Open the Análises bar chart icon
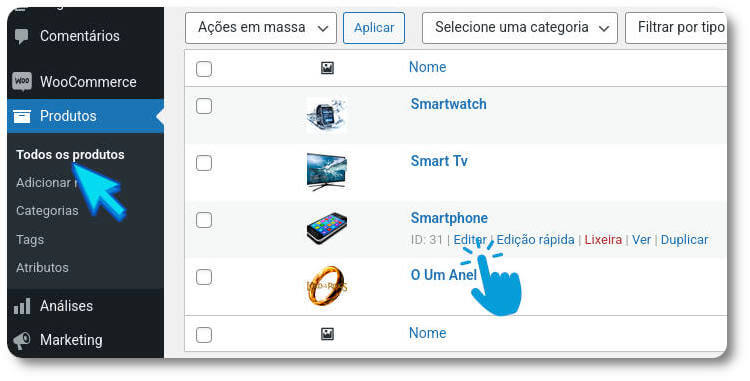The image size is (750, 381). [x=22, y=306]
